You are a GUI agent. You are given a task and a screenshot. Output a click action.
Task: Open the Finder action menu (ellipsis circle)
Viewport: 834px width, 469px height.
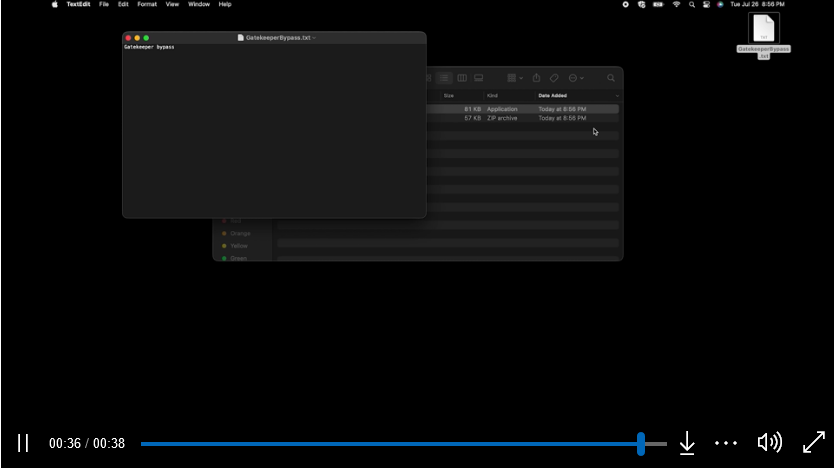click(x=576, y=78)
